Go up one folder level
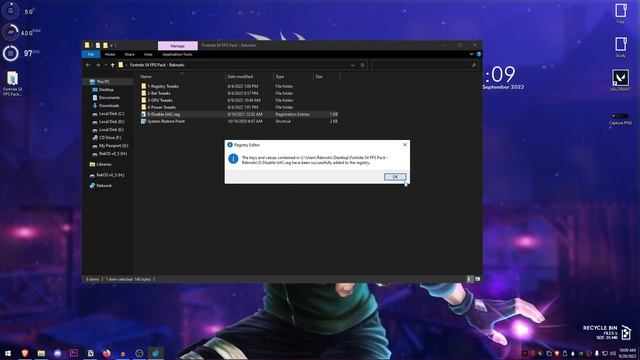 coord(113,65)
